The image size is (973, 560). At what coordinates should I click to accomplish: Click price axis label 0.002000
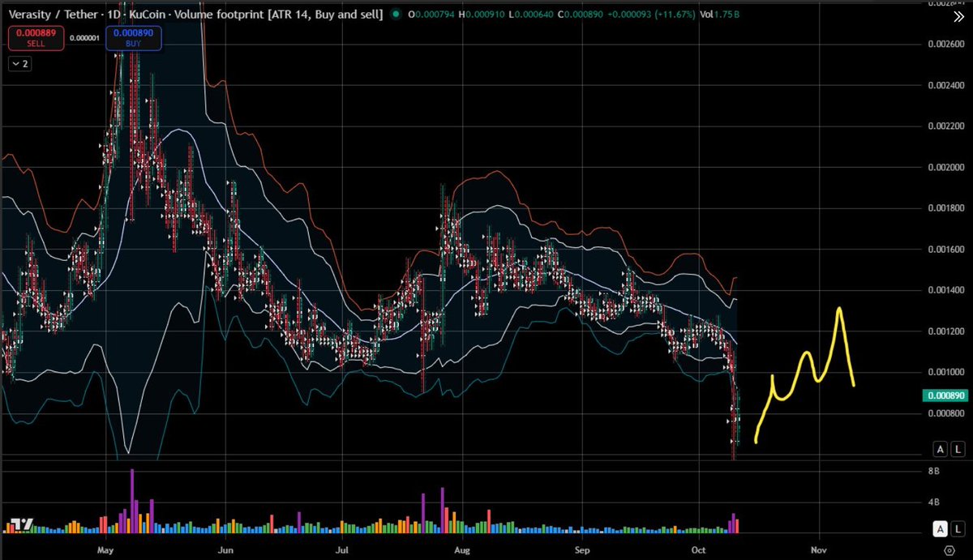pos(945,168)
